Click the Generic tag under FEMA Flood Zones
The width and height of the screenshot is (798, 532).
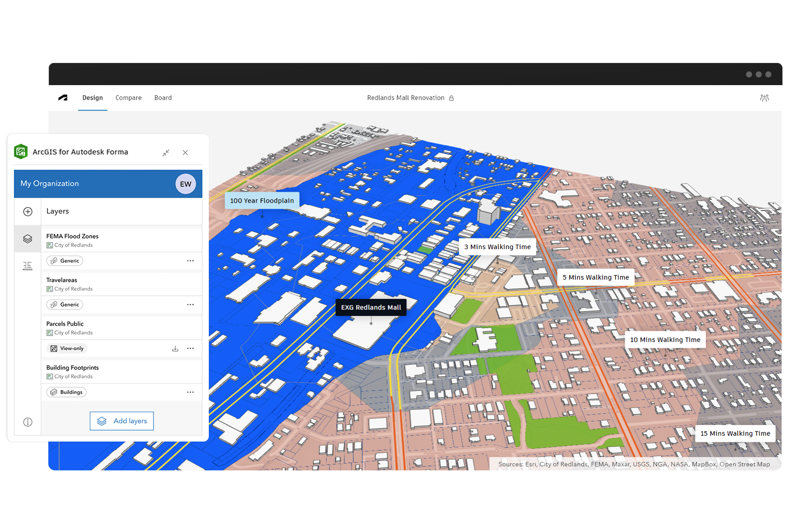click(65, 261)
